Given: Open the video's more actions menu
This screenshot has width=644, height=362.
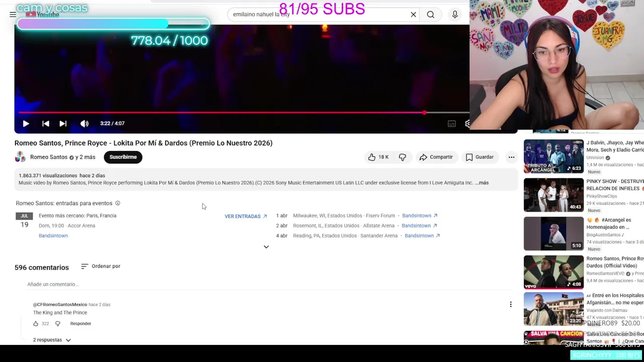Looking at the screenshot, I should pos(511,157).
